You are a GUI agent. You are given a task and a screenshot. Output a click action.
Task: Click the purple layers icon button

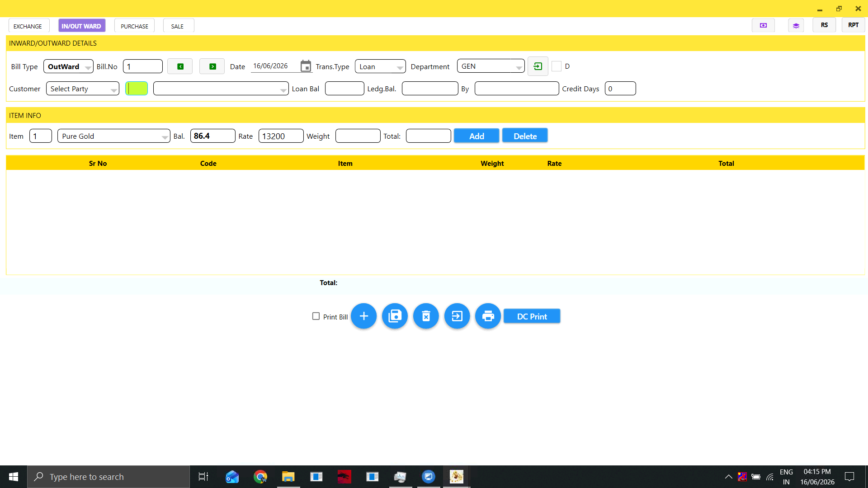pyautogui.click(x=796, y=25)
